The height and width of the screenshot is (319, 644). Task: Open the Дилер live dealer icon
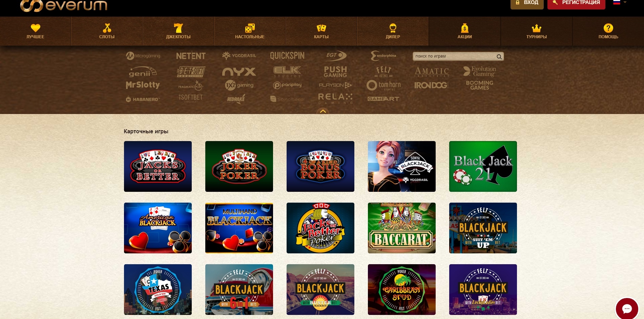pos(393,28)
